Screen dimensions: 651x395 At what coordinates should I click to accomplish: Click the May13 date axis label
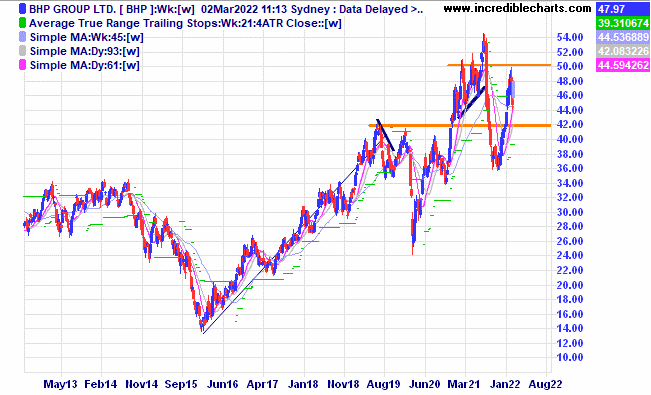[x=61, y=385]
